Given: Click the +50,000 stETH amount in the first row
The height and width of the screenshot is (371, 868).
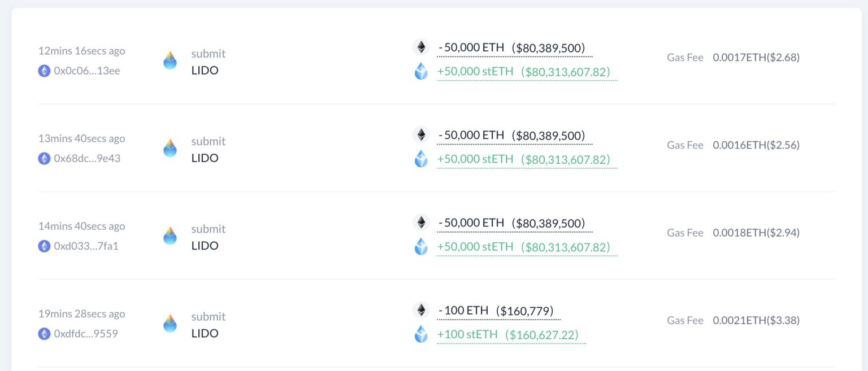Looking at the screenshot, I should 527,72.
